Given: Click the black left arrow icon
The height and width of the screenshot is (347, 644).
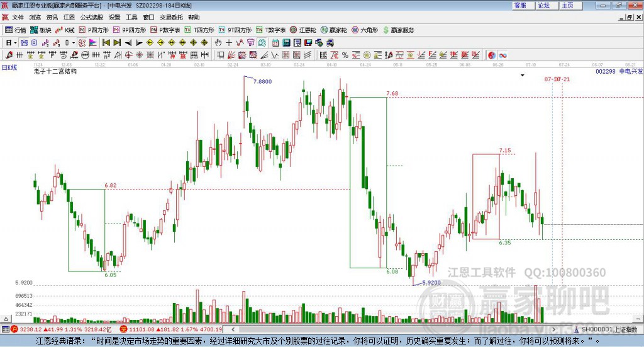Looking at the screenshot, I should [128, 43].
